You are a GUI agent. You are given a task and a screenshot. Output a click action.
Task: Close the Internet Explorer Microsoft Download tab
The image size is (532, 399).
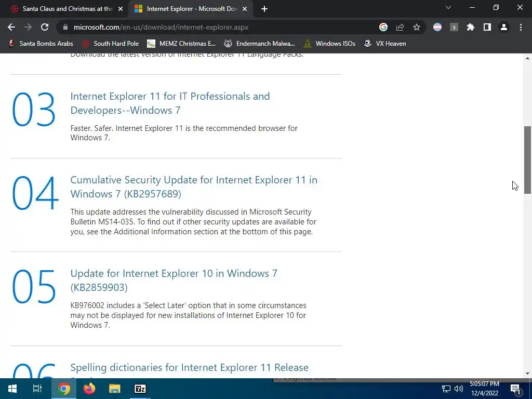click(245, 9)
